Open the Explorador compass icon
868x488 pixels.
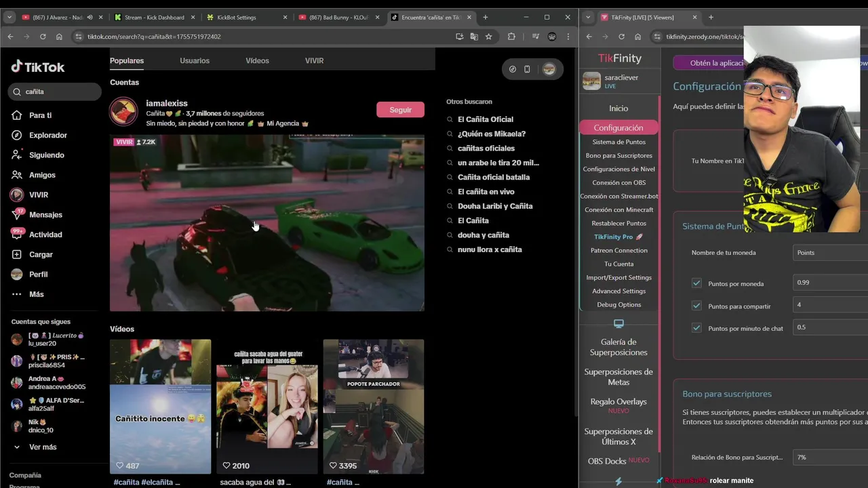point(17,135)
